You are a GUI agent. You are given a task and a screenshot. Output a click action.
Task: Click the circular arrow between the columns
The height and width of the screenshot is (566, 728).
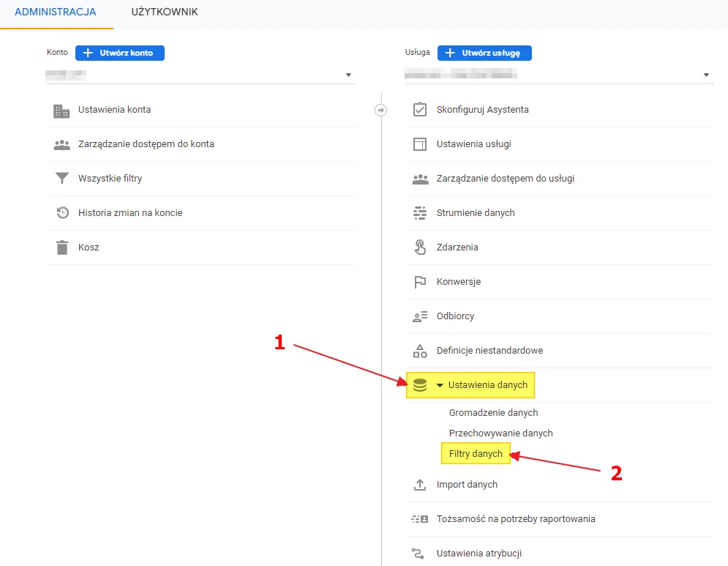click(x=380, y=110)
